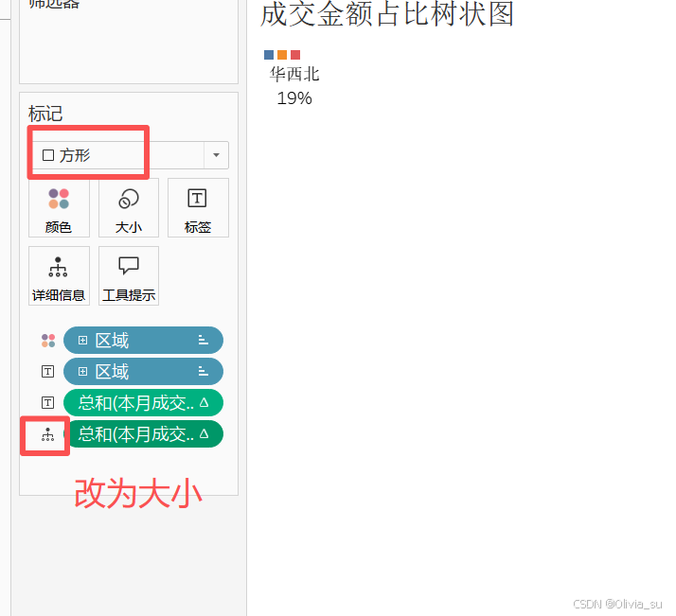Click label icon beside first 总和 pill

point(48,403)
